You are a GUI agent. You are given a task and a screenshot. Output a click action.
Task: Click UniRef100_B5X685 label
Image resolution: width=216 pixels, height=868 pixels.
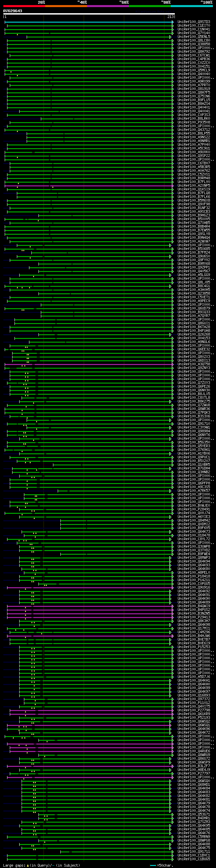(194, 249)
